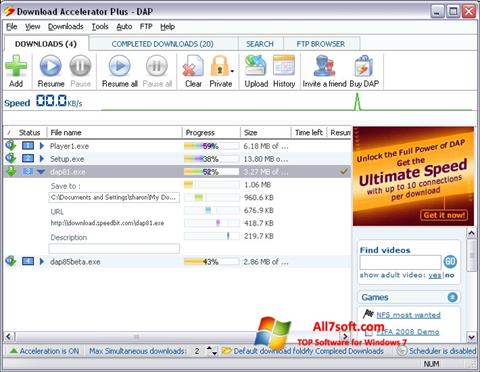480x372 pixels.
Task: Click the dap85beta.exe progress bar
Action: pyautogui.click(x=211, y=262)
